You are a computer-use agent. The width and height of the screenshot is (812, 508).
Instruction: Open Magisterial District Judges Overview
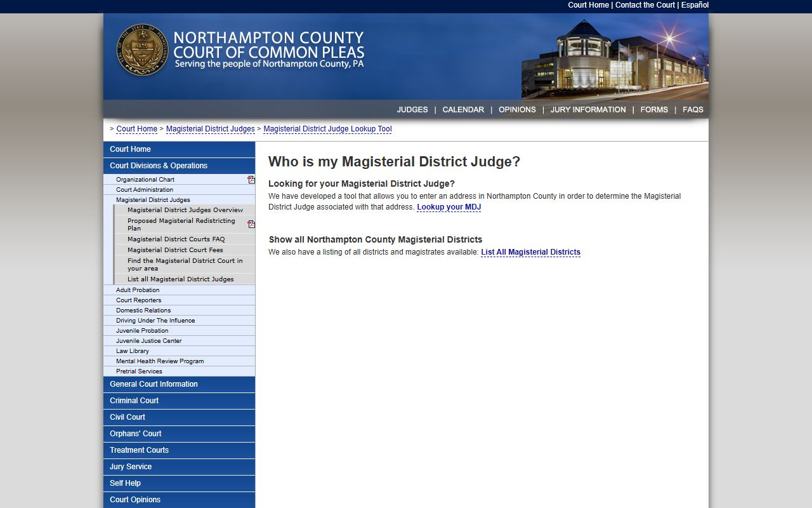tap(185, 210)
